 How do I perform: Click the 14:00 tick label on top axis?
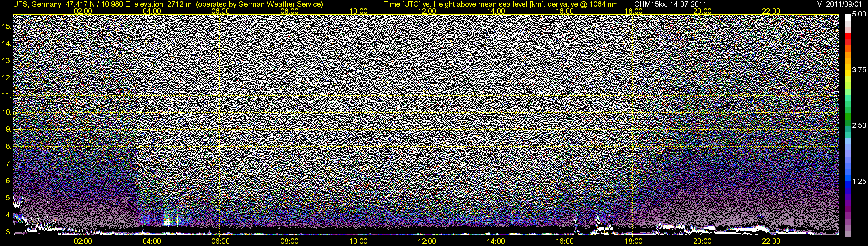[x=496, y=11]
